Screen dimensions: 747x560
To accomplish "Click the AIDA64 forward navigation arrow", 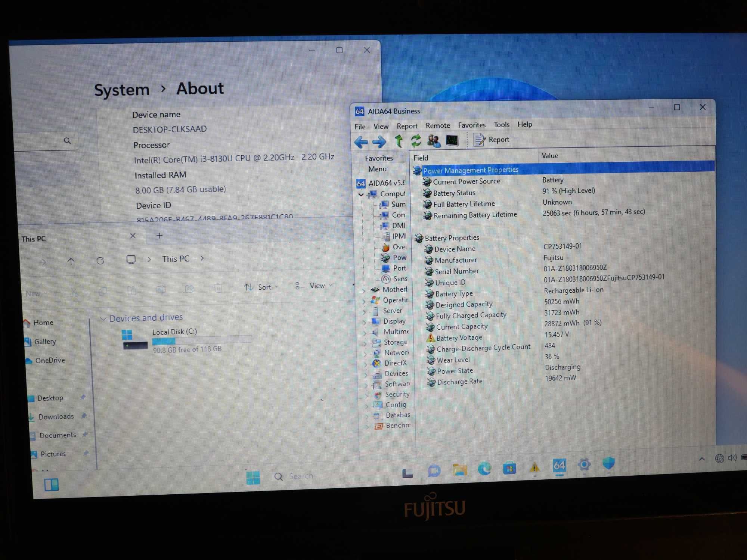I will 379,141.
